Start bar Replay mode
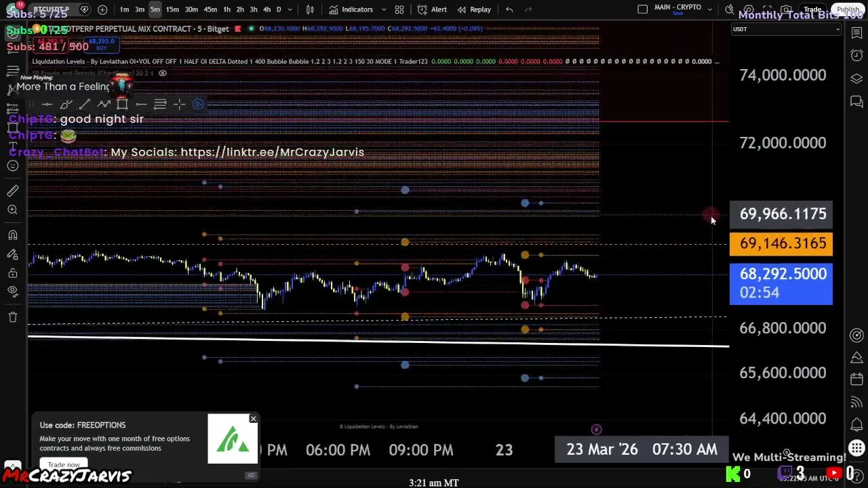The width and height of the screenshot is (868, 488). coord(474,9)
